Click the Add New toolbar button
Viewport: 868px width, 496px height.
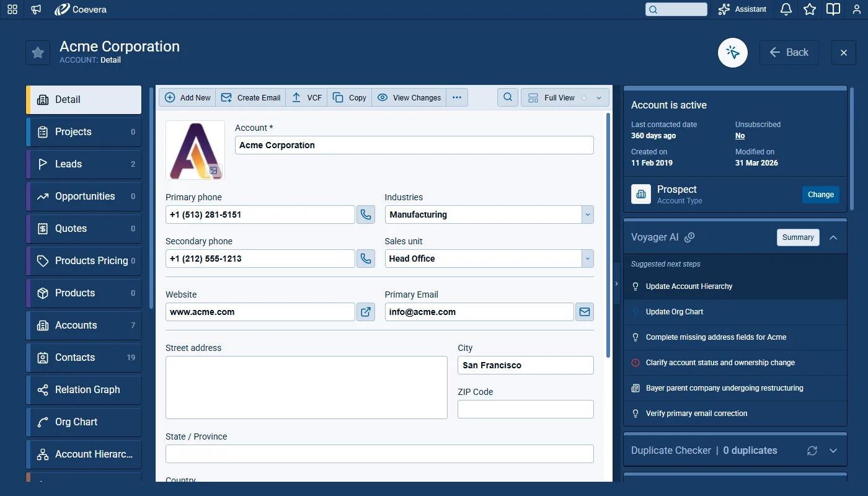tap(187, 97)
